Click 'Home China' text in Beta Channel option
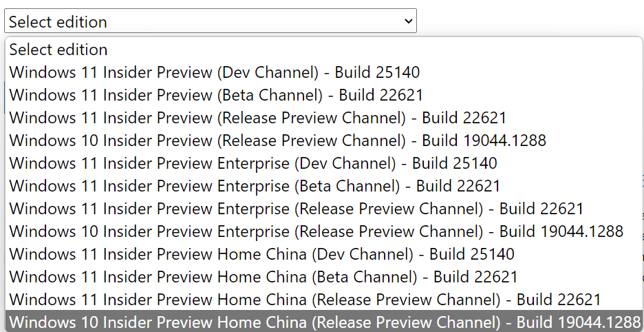 261,277
